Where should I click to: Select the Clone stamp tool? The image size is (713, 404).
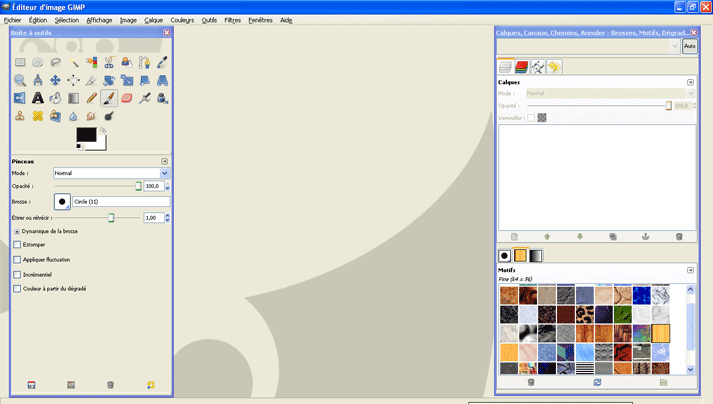point(20,116)
